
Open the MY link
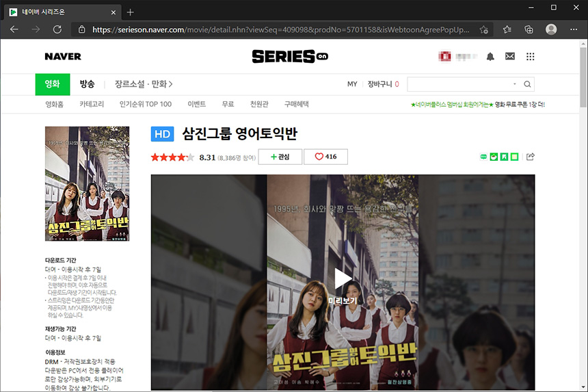pyautogui.click(x=352, y=84)
